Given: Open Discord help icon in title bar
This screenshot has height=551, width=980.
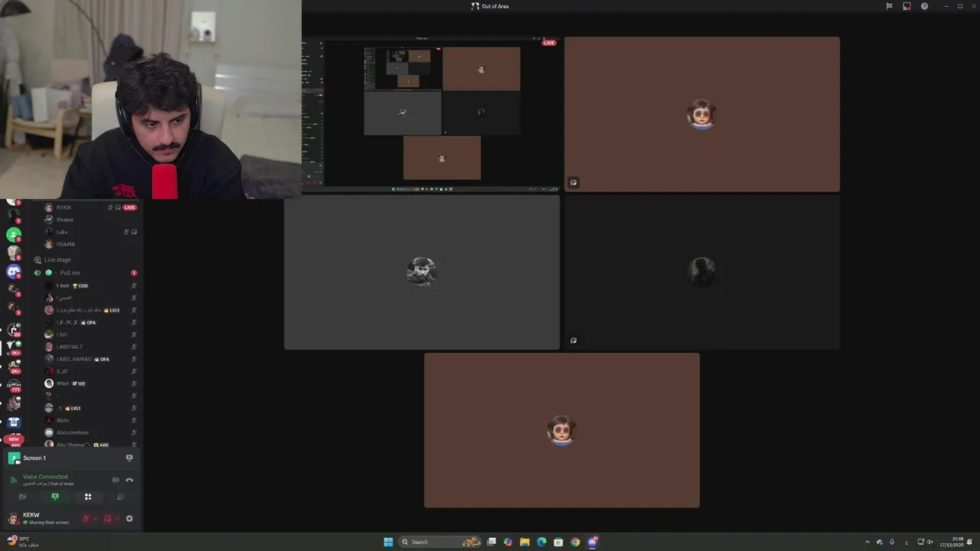Looking at the screenshot, I should 924,6.
